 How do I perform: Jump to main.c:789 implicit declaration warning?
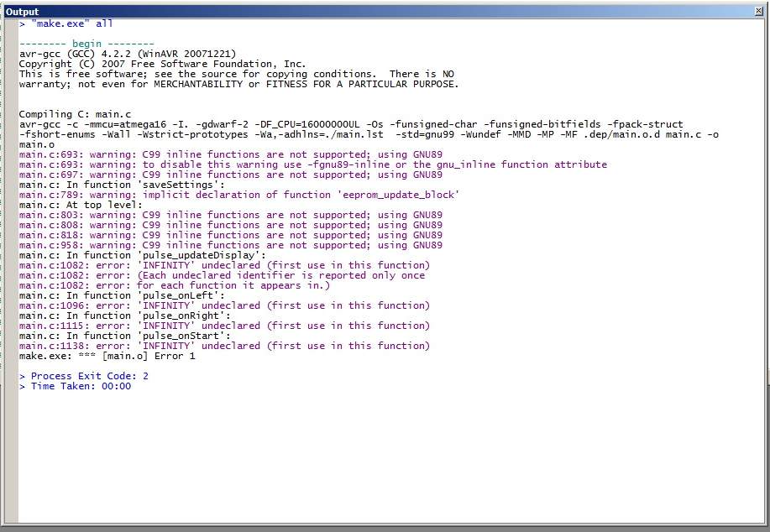[x=239, y=195]
